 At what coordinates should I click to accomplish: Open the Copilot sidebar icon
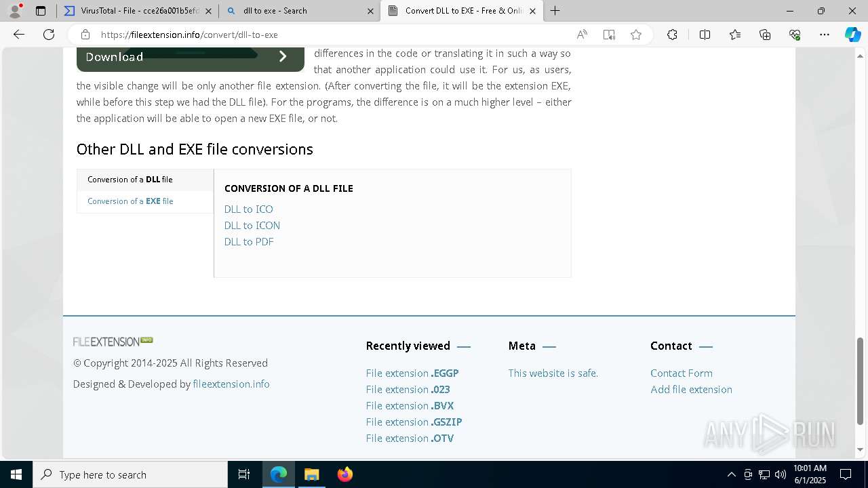(x=852, y=35)
